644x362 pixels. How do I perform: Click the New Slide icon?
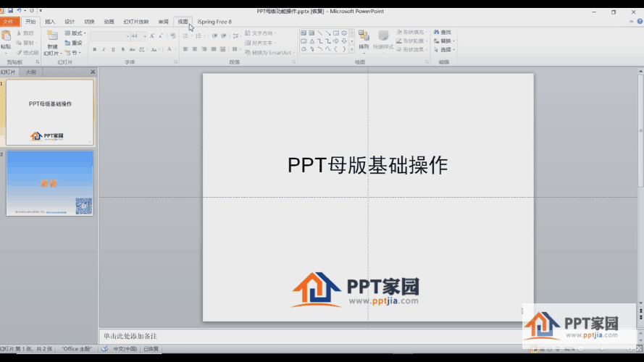[52, 36]
